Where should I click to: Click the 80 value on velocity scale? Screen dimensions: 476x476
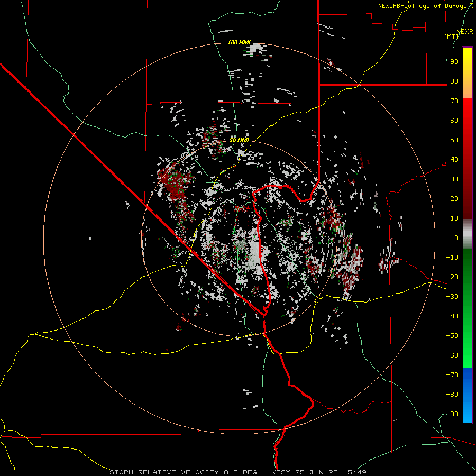pos(454,81)
